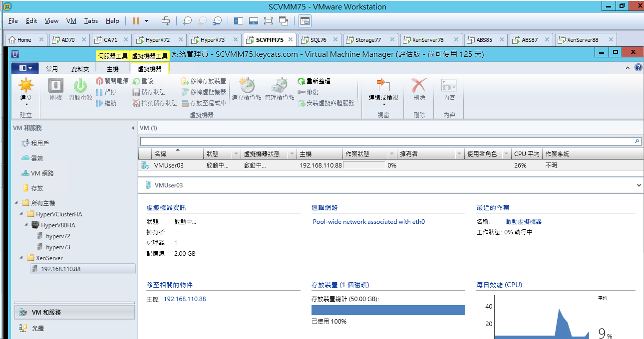This screenshot has width=644, height=339.
Task: Open the VMware File menu
Action: click(13, 21)
